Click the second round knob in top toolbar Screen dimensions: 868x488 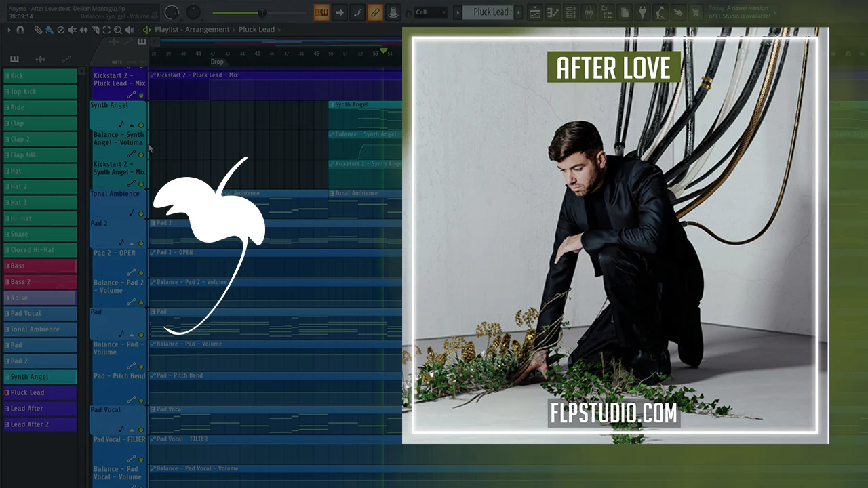194,12
